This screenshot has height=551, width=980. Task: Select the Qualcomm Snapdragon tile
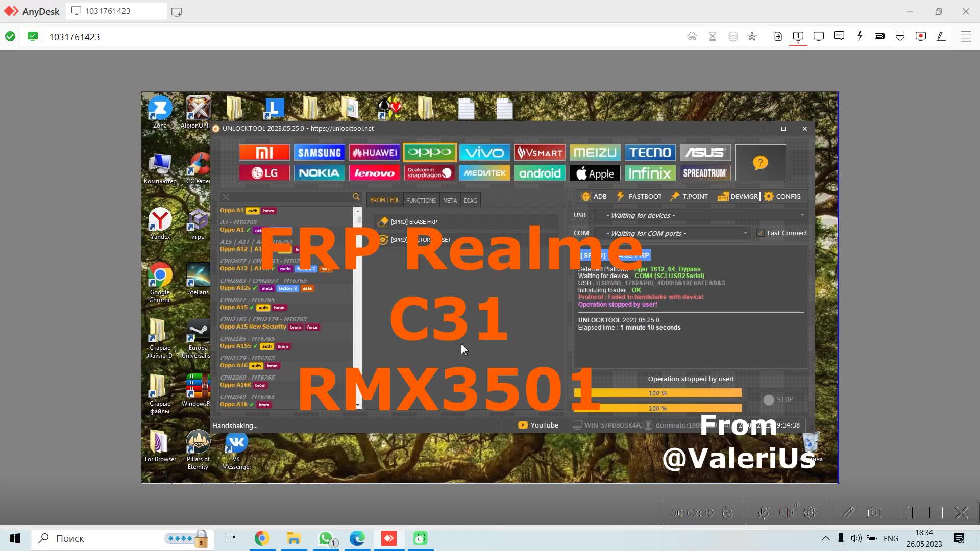pyautogui.click(x=429, y=173)
